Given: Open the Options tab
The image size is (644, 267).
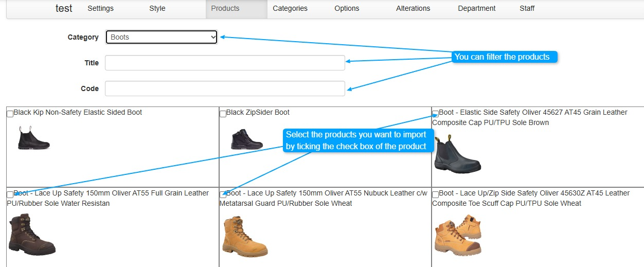Looking at the screenshot, I should click(x=347, y=8).
